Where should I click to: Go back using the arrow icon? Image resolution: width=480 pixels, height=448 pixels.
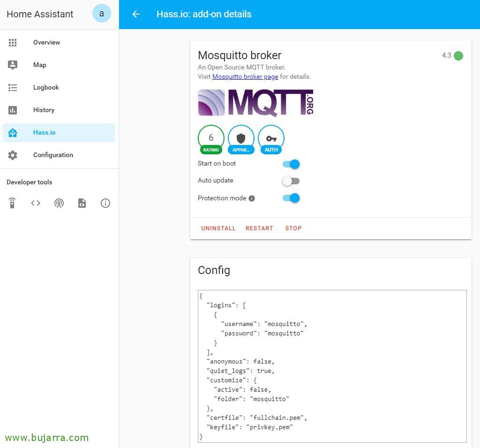[136, 14]
